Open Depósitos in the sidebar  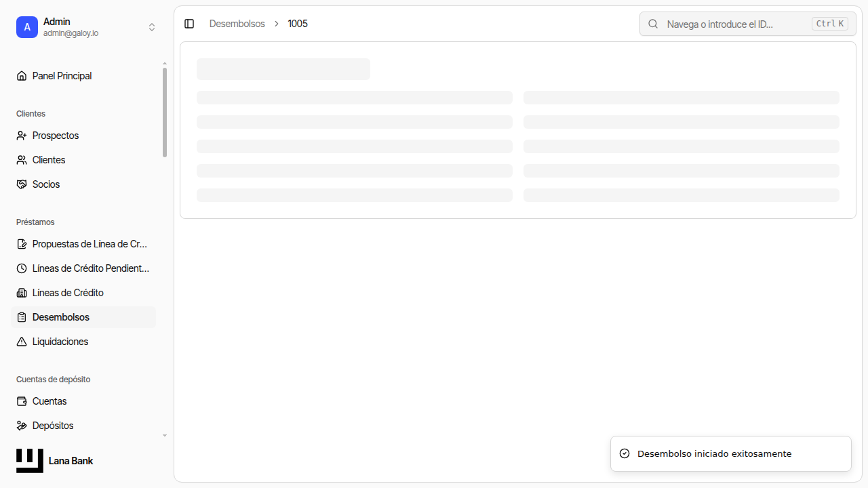[83, 426]
